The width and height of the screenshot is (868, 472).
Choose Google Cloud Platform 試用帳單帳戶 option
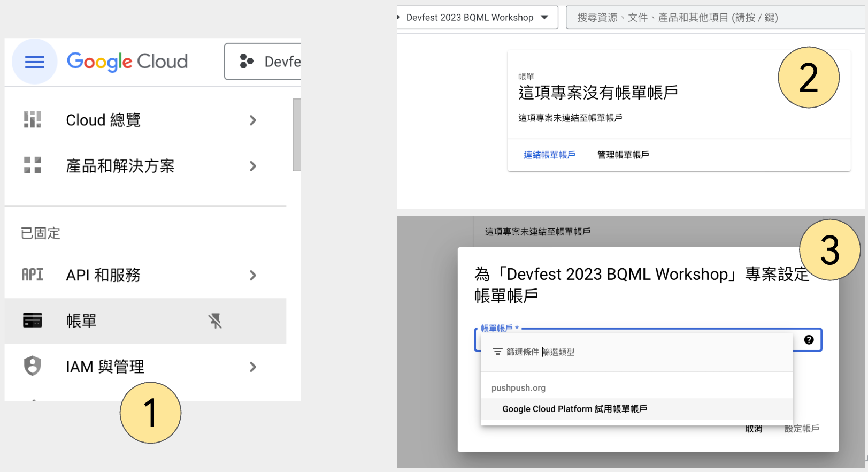pyautogui.click(x=574, y=409)
